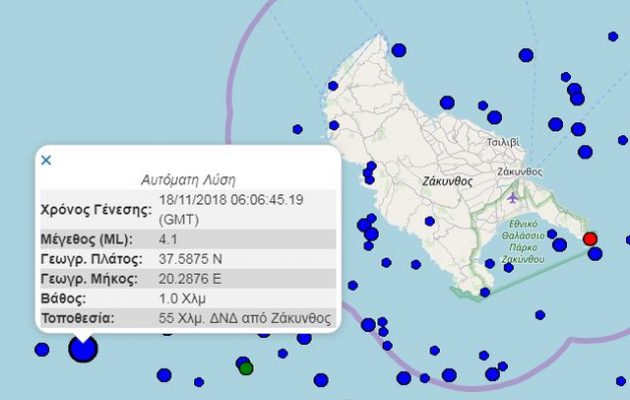This screenshot has width=630, height=400.
Task: Select the red earthquake marker
Action: click(590, 239)
